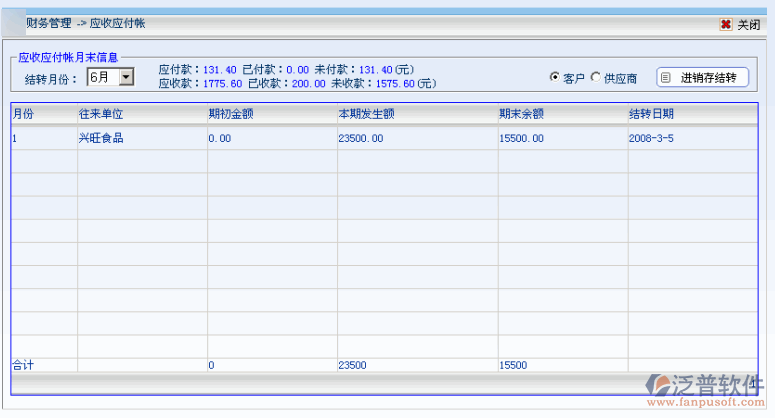Click month value 1 in first row
775x418 pixels.
coord(15,138)
